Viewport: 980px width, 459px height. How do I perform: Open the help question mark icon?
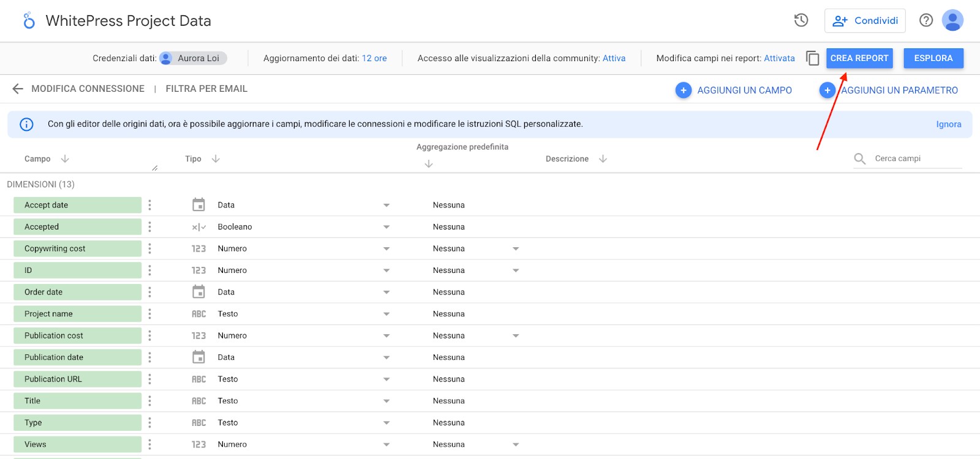tap(926, 20)
